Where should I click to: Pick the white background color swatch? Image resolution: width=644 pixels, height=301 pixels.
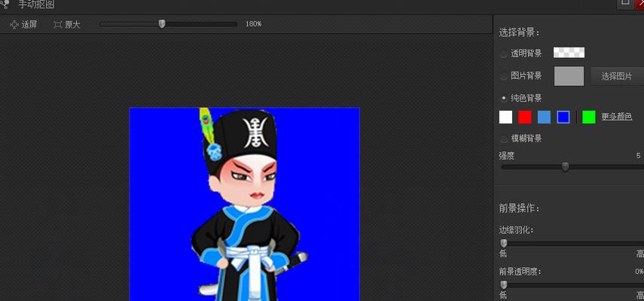tap(505, 117)
